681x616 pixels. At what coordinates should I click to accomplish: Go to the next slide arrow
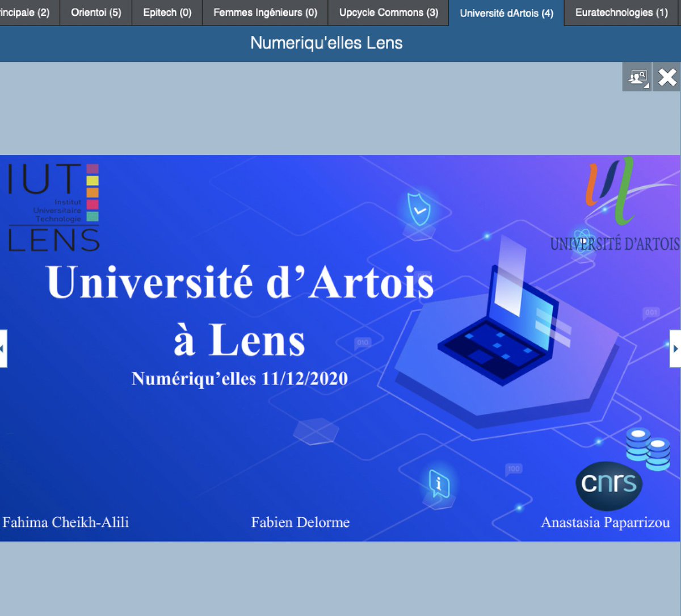coord(675,349)
